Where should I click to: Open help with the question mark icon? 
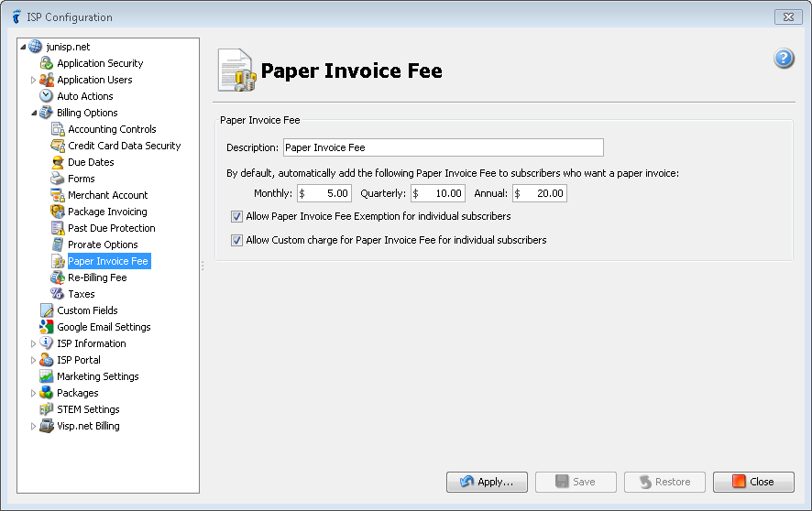click(784, 58)
